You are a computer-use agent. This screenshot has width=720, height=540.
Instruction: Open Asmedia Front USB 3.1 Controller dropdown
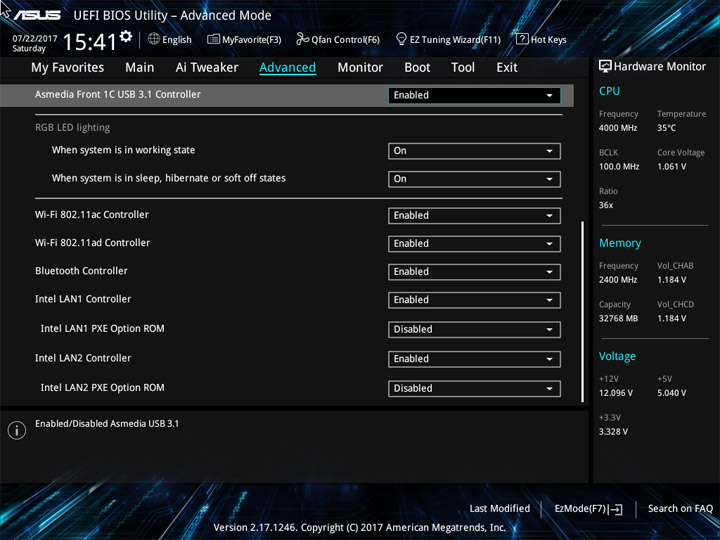(x=474, y=96)
